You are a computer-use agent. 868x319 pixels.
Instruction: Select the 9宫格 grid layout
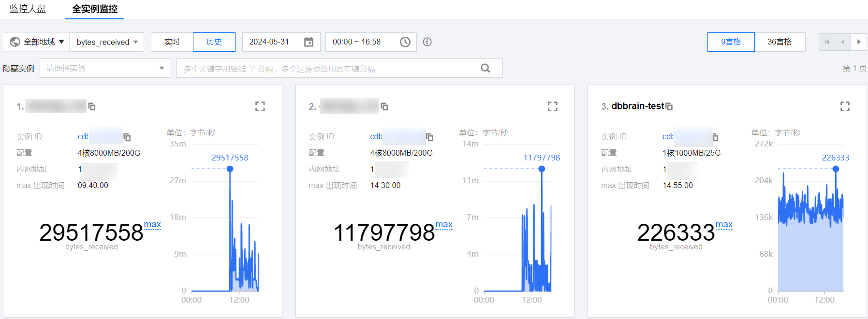click(731, 42)
